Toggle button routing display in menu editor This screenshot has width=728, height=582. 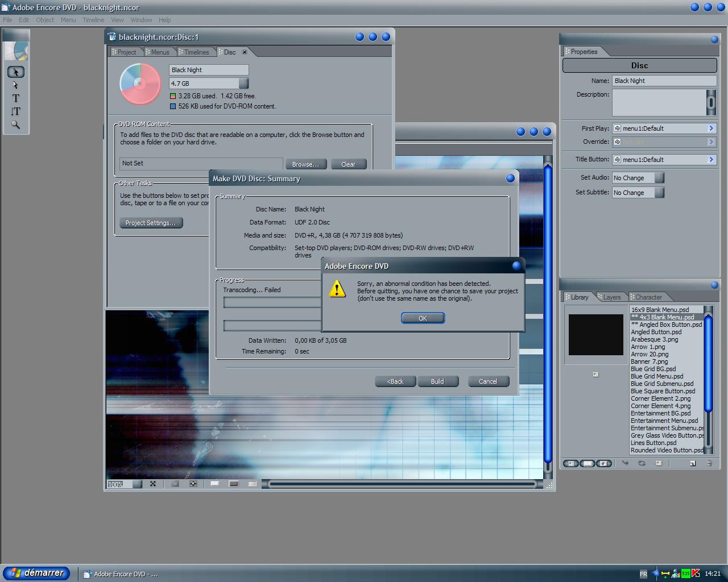[x=194, y=484]
